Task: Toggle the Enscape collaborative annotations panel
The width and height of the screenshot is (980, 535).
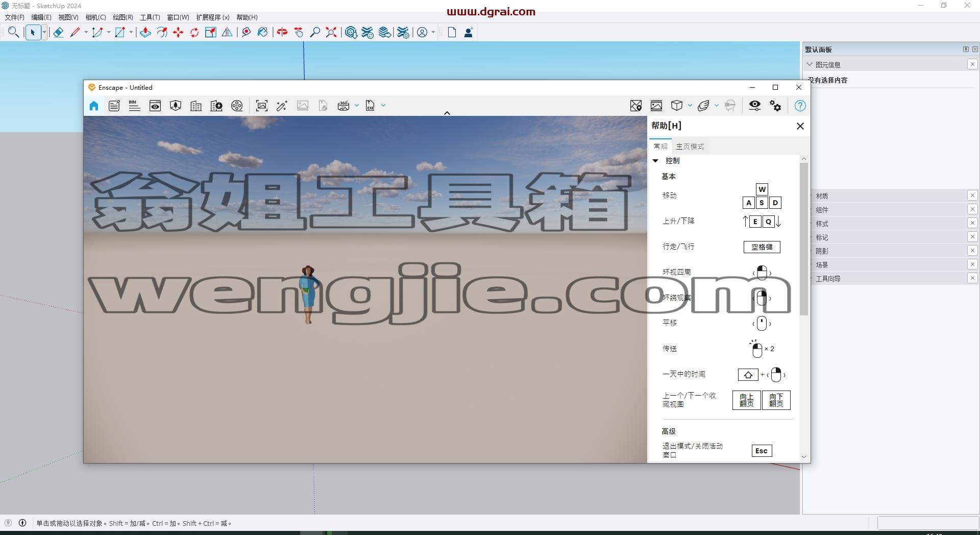Action: point(114,106)
